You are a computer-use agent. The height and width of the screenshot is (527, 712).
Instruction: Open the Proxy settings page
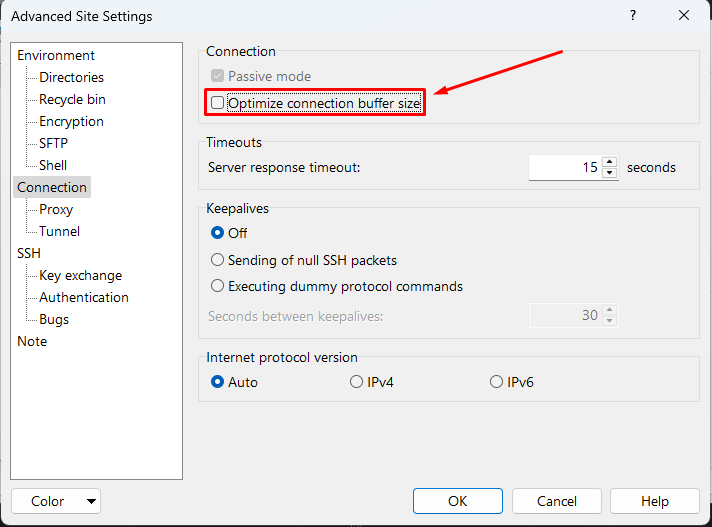(x=56, y=209)
